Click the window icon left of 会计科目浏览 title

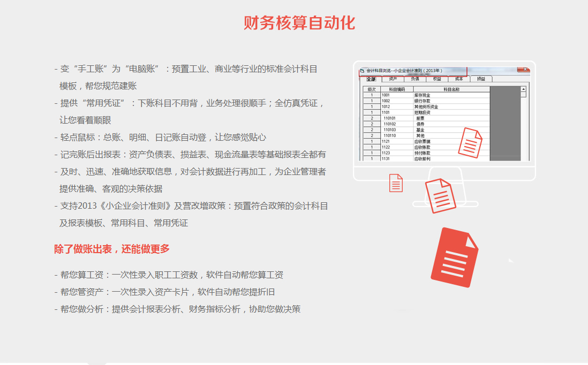coord(363,71)
